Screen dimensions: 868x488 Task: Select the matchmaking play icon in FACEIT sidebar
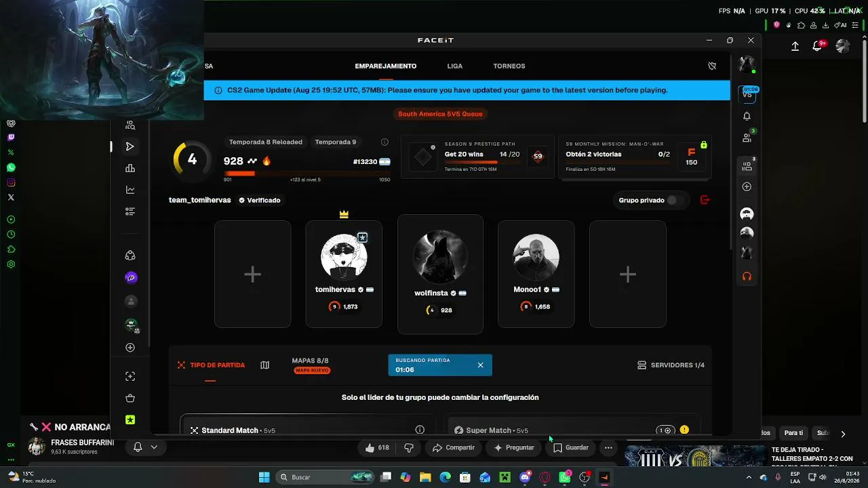pyautogui.click(x=130, y=146)
